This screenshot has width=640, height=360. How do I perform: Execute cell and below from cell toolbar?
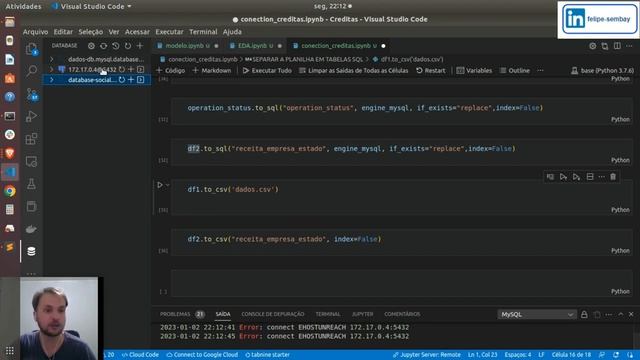click(576, 177)
